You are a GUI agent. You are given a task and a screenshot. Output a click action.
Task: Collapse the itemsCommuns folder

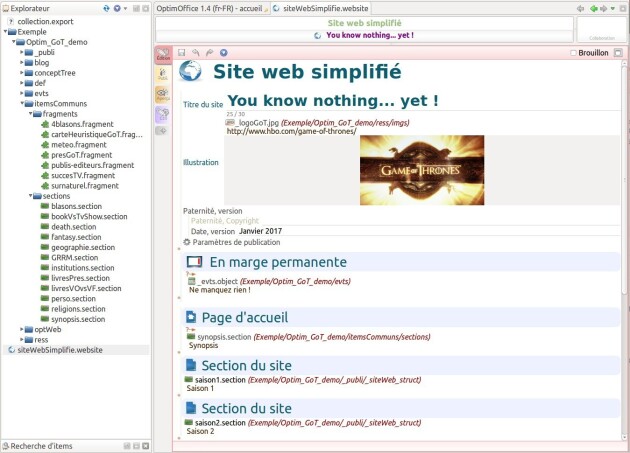click(x=22, y=103)
